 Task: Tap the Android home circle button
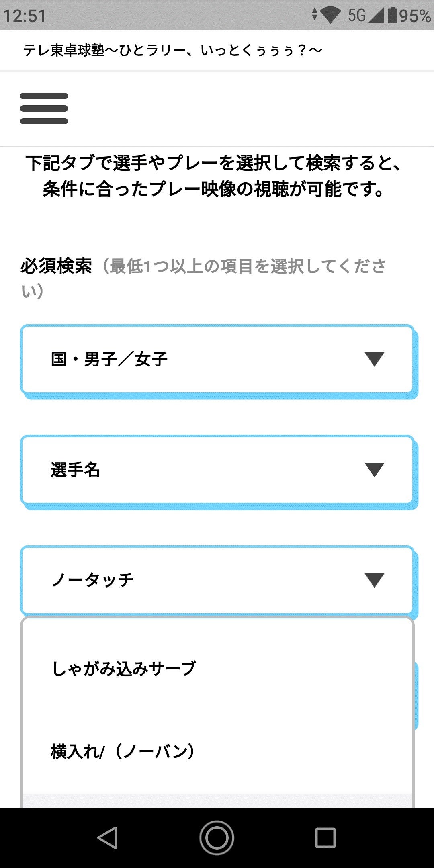point(217,838)
